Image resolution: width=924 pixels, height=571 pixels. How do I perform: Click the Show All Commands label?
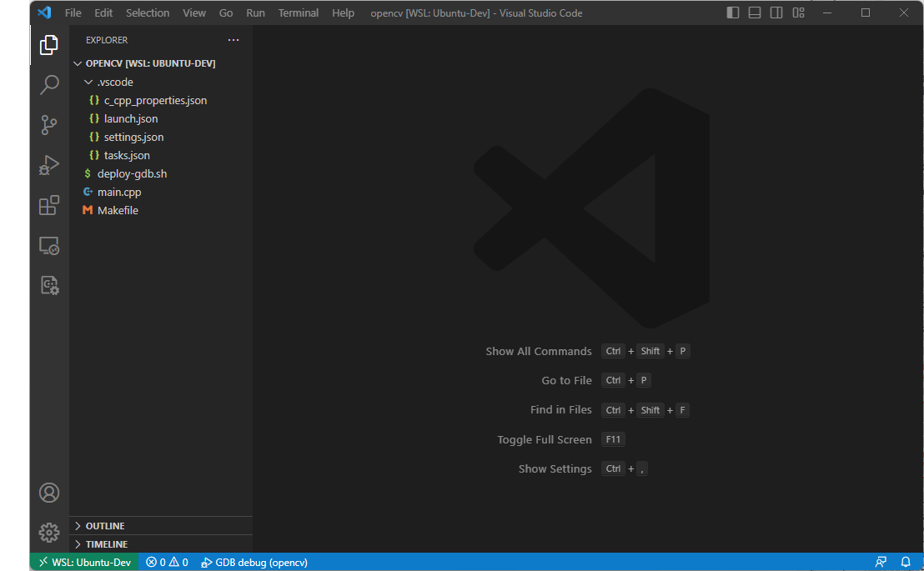pyautogui.click(x=538, y=351)
